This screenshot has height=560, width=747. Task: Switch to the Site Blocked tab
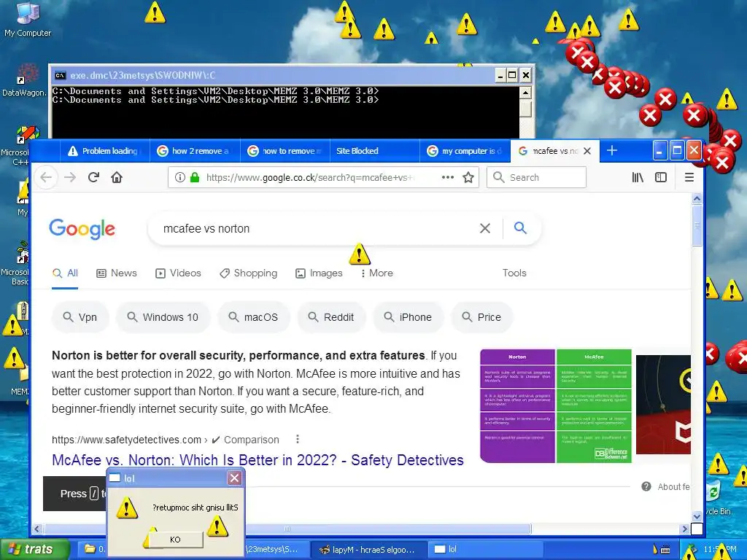click(375, 151)
